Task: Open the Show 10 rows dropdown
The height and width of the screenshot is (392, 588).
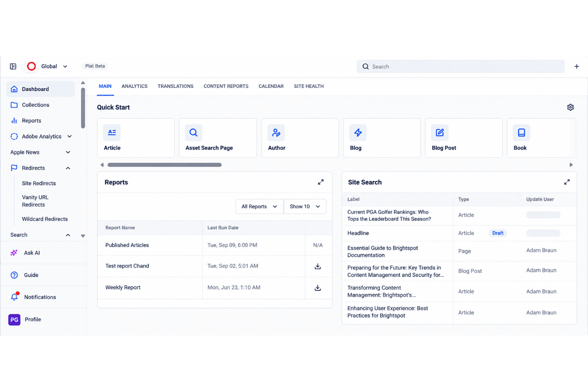Action: point(305,207)
